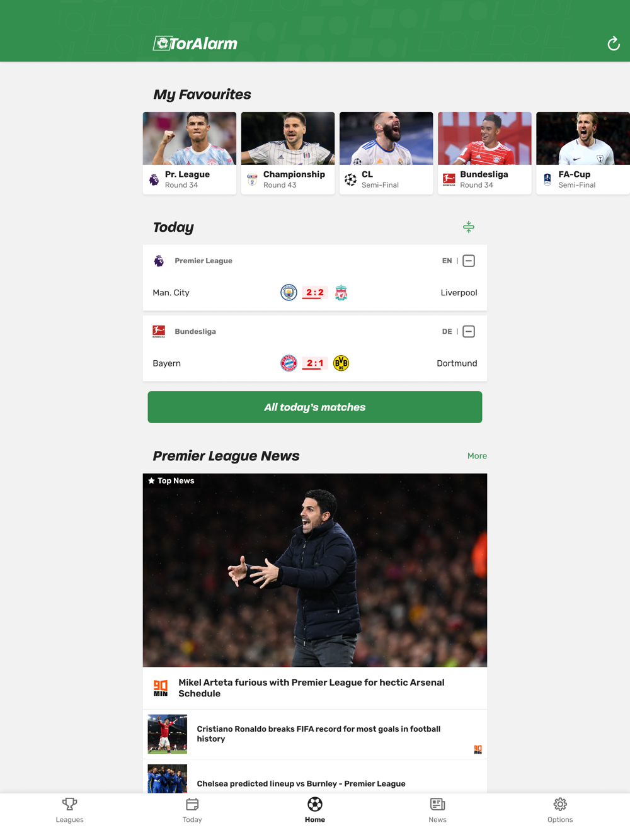Open the Cristiano Ronaldo FIFA record article
The image size is (630, 840).
pos(315,734)
